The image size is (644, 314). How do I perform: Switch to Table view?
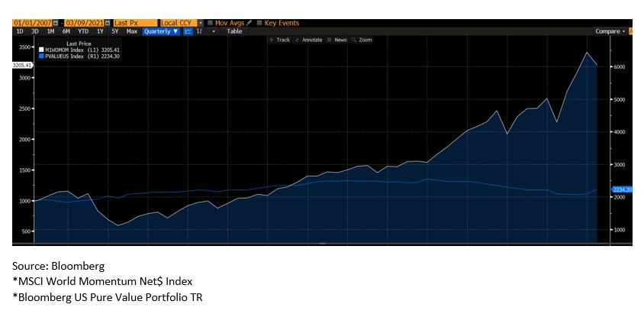[x=234, y=31]
